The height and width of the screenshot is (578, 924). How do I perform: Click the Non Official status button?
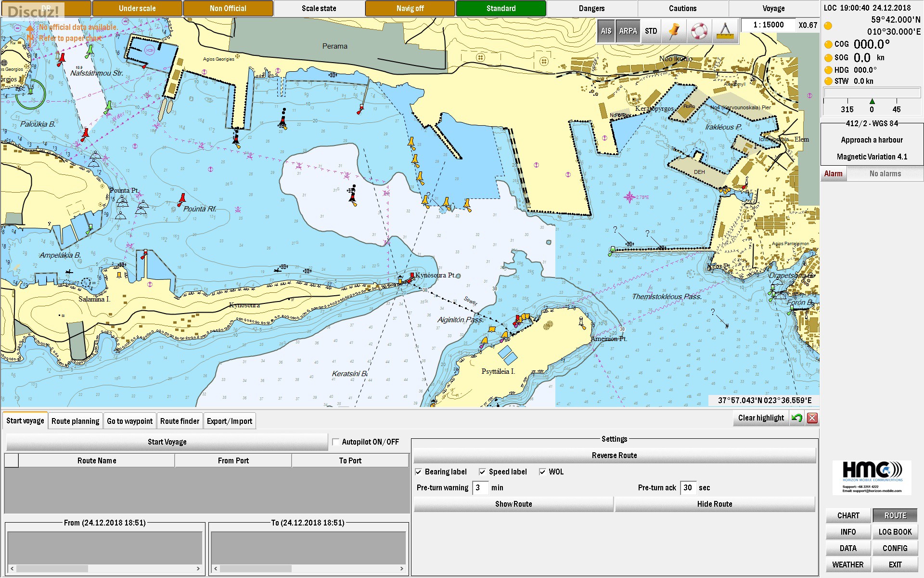point(228,8)
